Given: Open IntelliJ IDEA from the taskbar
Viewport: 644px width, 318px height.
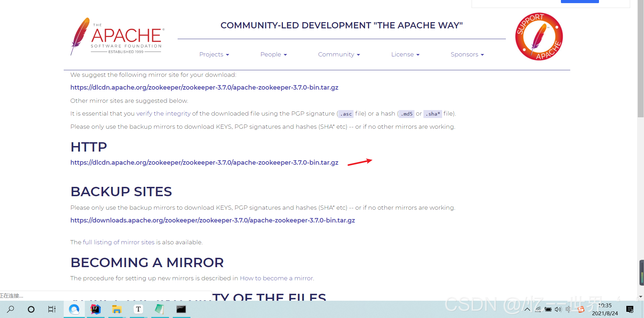Looking at the screenshot, I should click(x=96, y=309).
